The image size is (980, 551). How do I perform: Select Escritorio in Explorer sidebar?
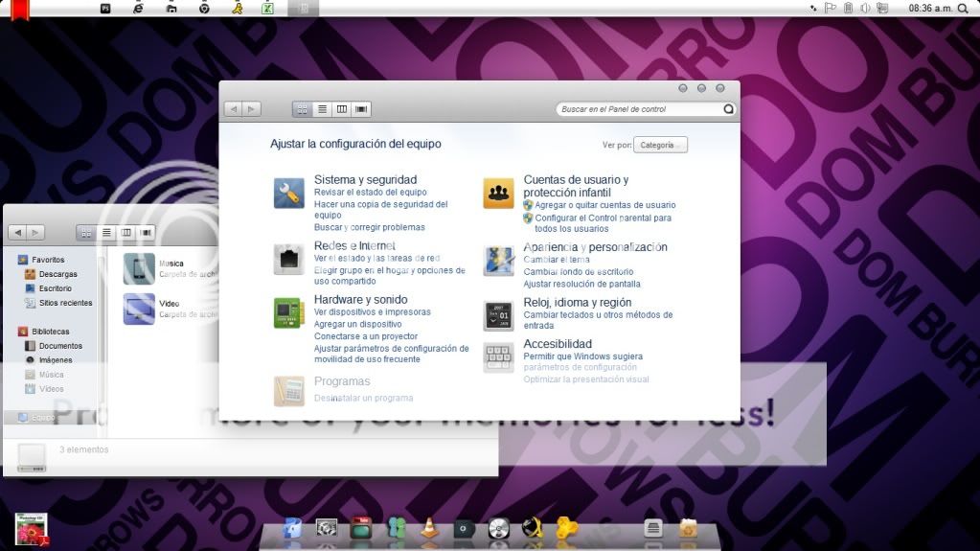click(48, 288)
